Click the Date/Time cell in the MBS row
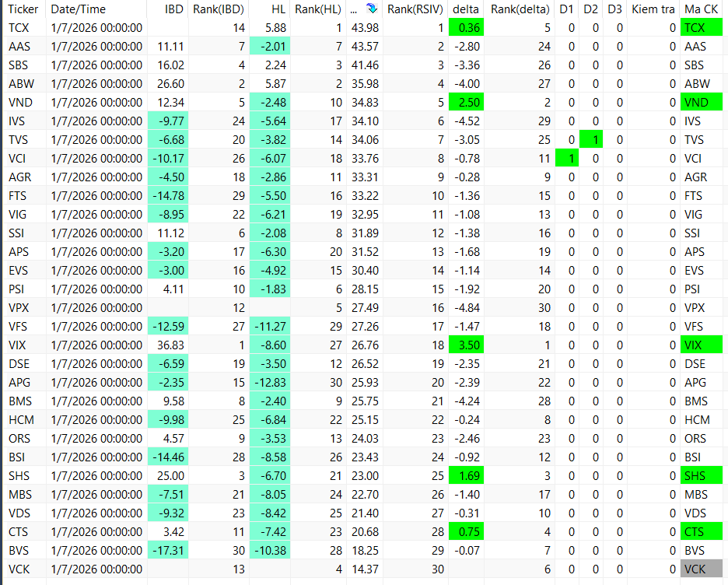 coord(96,495)
